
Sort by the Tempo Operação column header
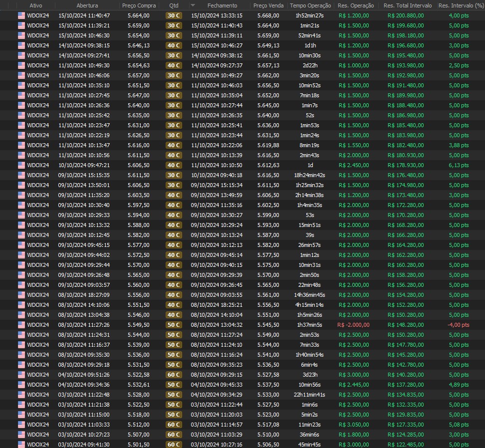pos(310,5)
